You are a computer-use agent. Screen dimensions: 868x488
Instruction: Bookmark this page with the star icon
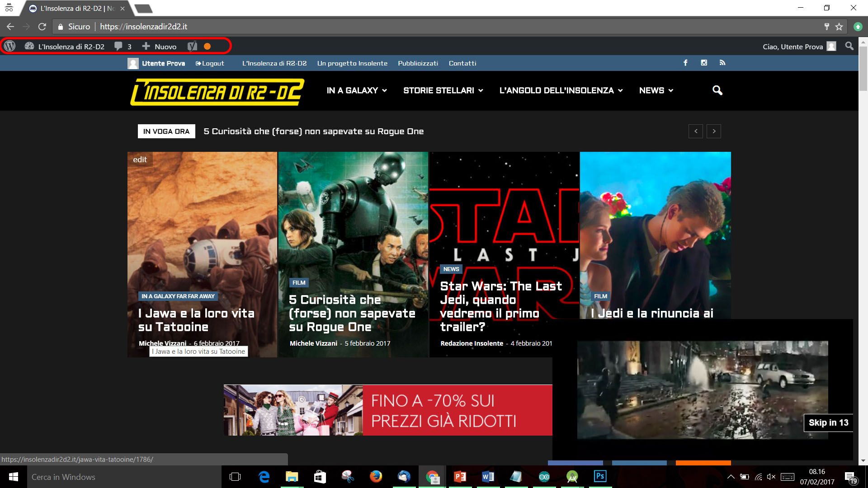coord(839,27)
